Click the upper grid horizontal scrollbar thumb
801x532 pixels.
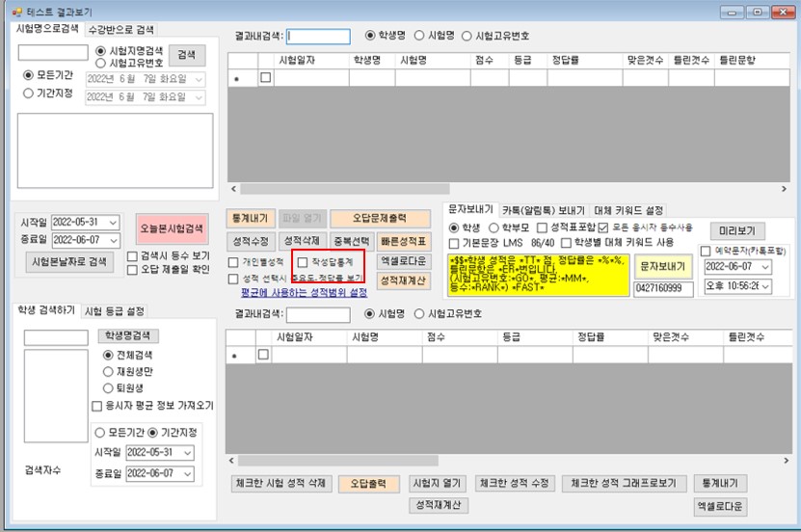pos(345,189)
